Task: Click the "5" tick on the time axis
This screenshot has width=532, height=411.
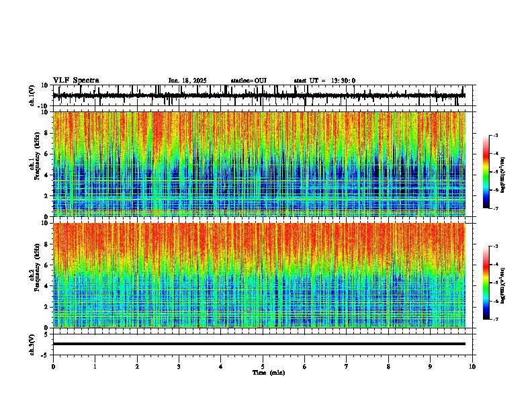Action: tap(263, 367)
